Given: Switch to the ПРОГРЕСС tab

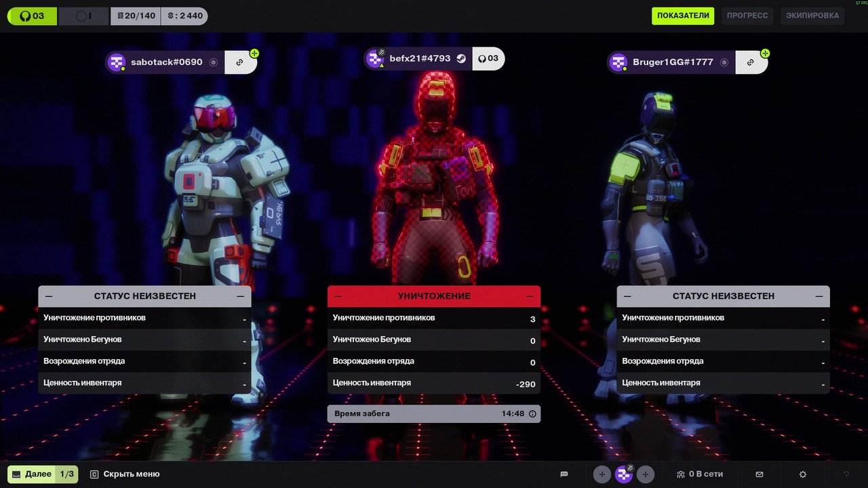Looking at the screenshot, I should 747,16.
